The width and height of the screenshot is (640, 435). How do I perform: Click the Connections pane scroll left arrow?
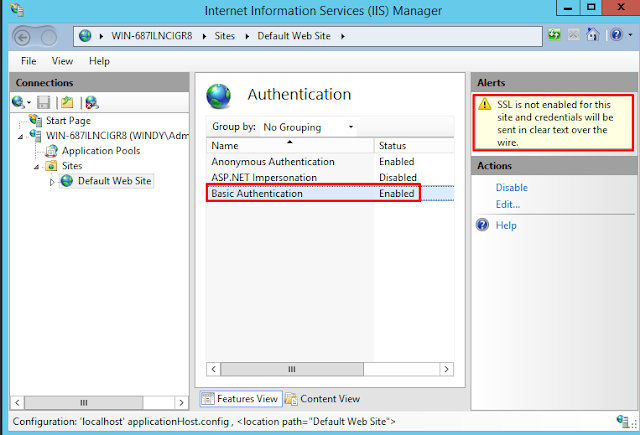pos(17,403)
